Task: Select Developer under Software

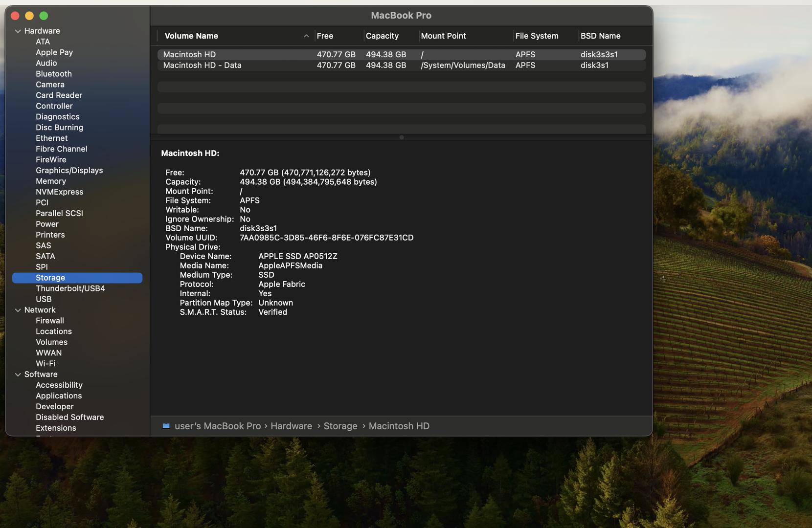Action: (55, 407)
